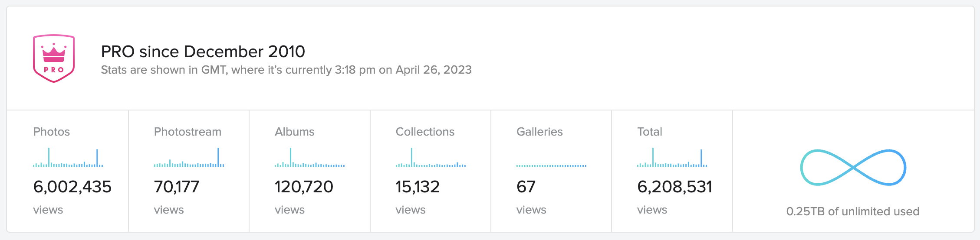Select the Total stats label

click(650, 132)
